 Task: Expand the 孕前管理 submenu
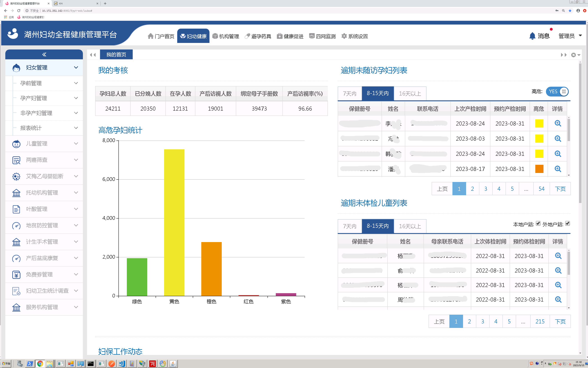(x=76, y=83)
